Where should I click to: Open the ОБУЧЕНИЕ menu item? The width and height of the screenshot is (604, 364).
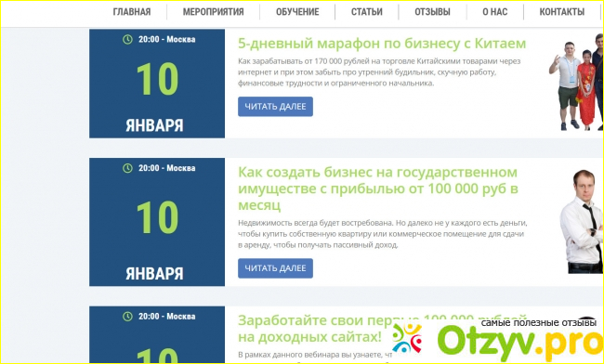pos(297,12)
